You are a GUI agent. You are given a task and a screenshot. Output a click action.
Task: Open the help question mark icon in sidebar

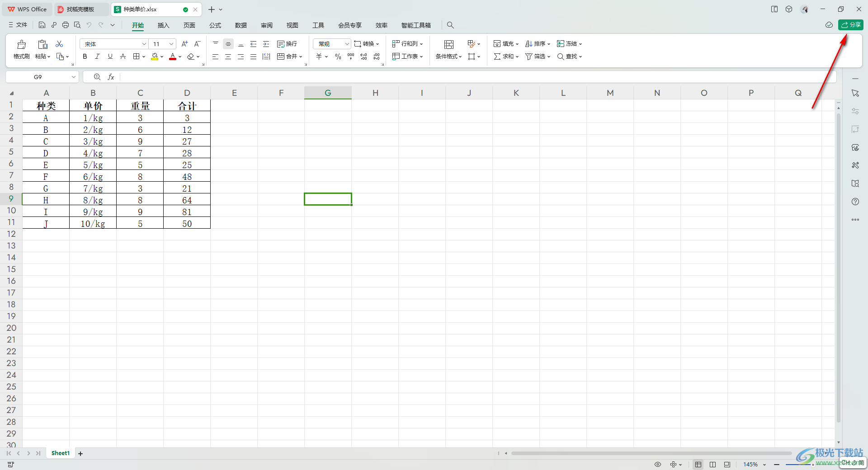[x=855, y=202]
